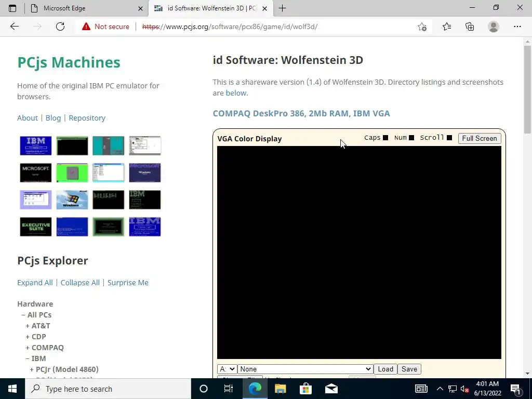This screenshot has width=532, height=399.
Task: Toggle the Caps indicator
Action: (385, 138)
